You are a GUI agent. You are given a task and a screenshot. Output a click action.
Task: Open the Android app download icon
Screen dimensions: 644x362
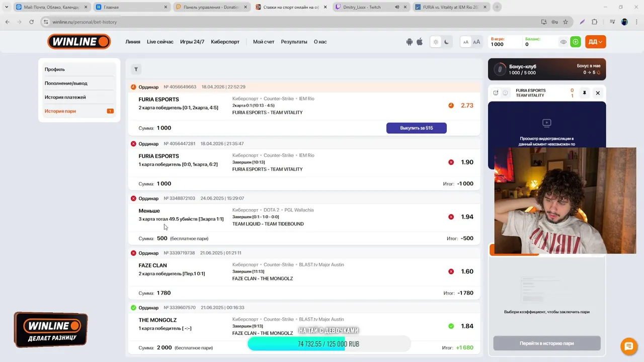click(410, 42)
